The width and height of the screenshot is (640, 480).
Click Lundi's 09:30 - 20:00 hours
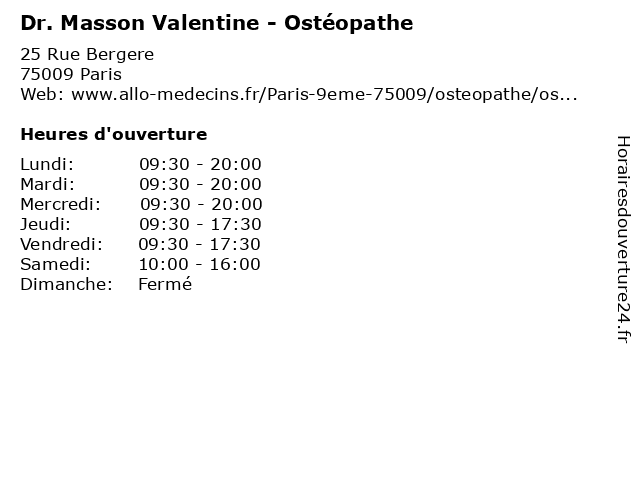[200, 164]
